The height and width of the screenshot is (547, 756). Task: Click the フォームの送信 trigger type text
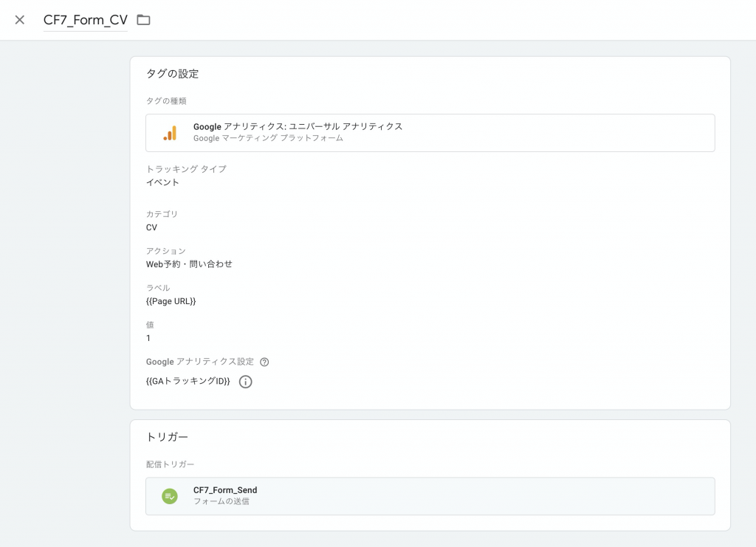click(221, 501)
